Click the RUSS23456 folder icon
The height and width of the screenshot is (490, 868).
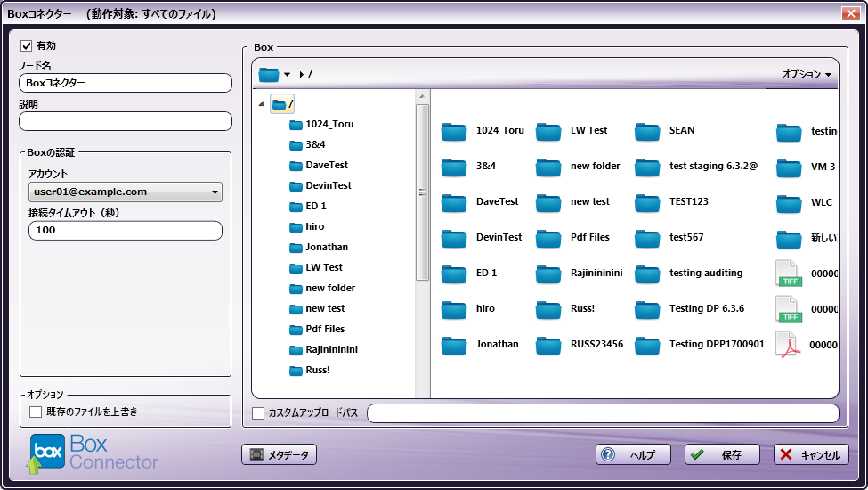click(x=548, y=345)
